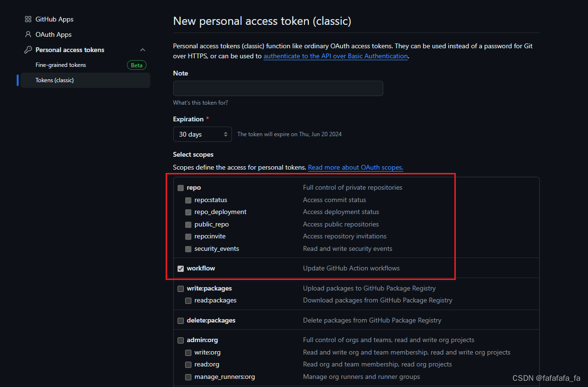Check the repo:status scope
Viewport: 588px width, 387px height.
pyautogui.click(x=188, y=200)
